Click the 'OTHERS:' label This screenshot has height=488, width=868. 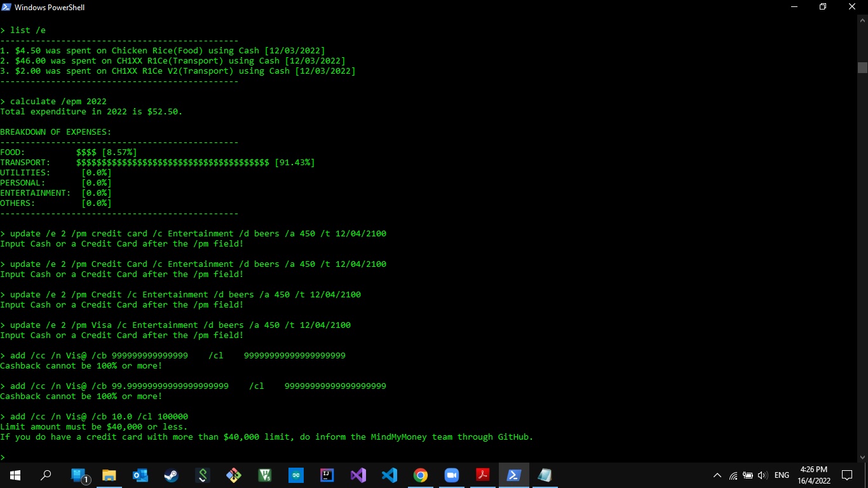18,203
